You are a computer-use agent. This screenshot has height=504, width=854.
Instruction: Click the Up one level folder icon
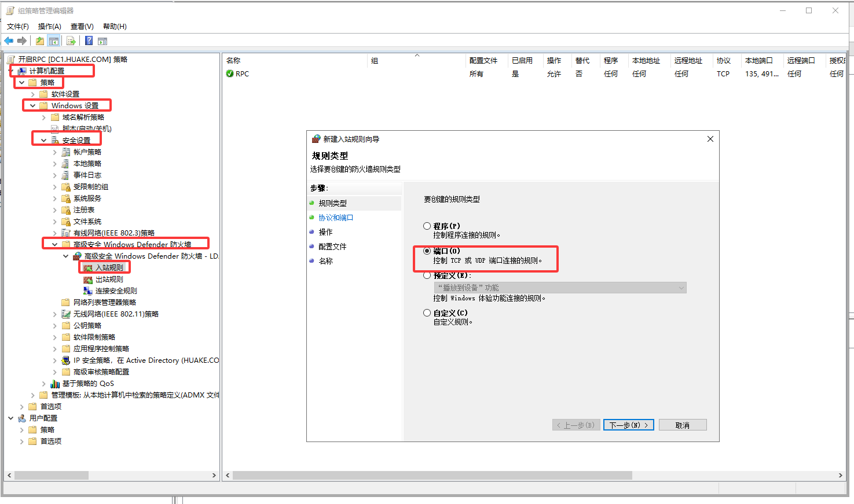point(40,41)
